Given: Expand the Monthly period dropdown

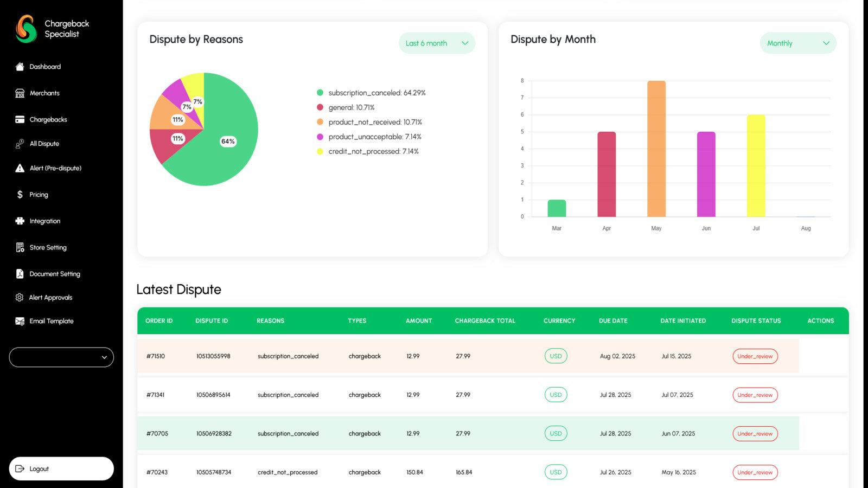Looking at the screenshot, I should point(797,43).
